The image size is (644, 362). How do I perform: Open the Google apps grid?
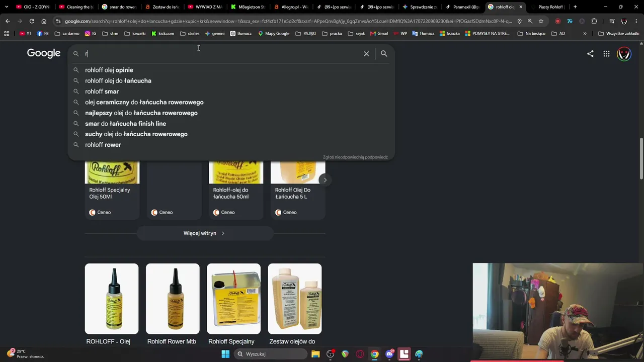pyautogui.click(x=606, y=54)
